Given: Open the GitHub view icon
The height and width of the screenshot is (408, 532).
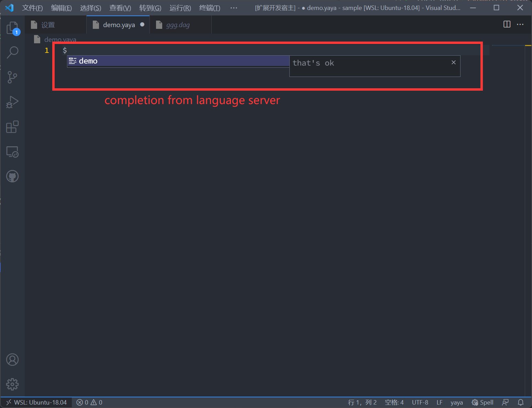Looking at the screenshot, I should [x=13, y=176].
